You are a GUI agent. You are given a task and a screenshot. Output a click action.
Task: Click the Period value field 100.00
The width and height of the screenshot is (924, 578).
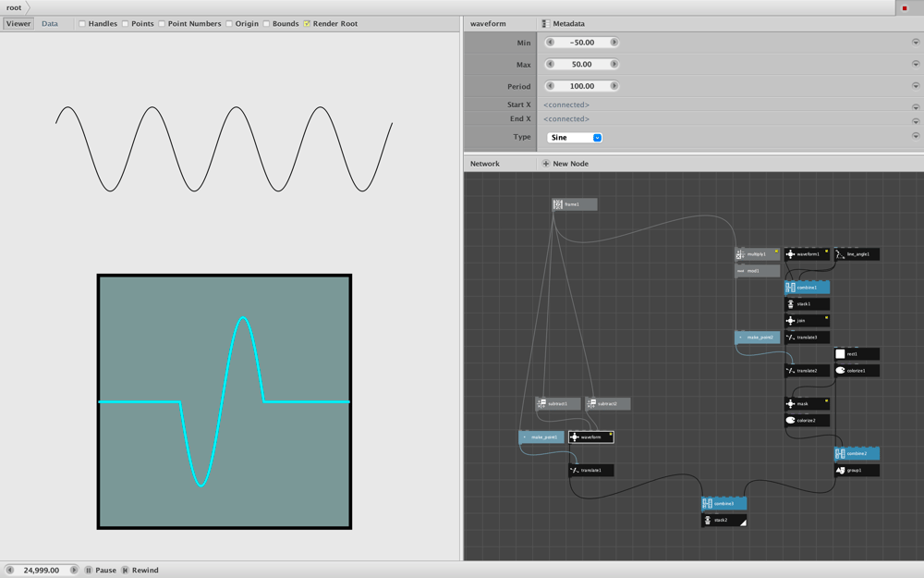[581, 86]
